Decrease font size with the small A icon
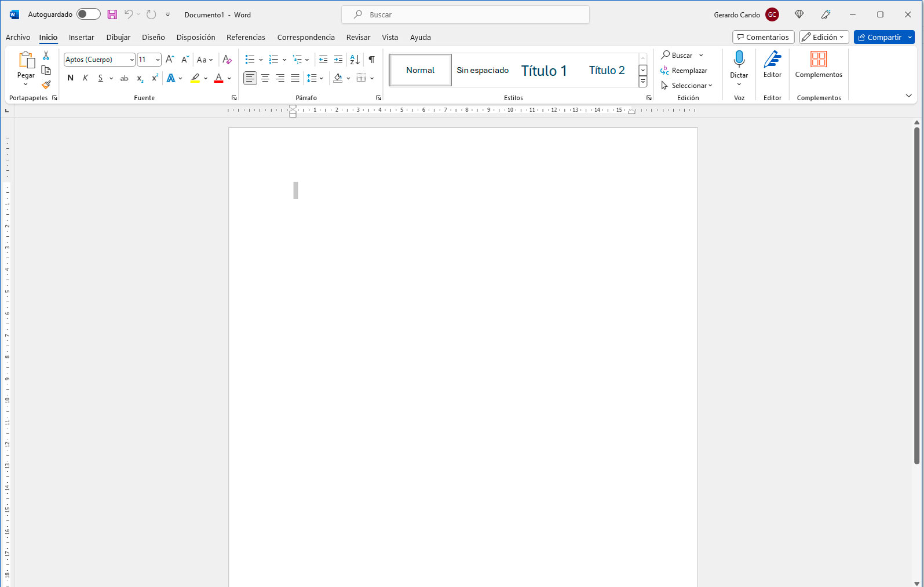Screen dimensions: 924x587 click(x=185, y=59)
